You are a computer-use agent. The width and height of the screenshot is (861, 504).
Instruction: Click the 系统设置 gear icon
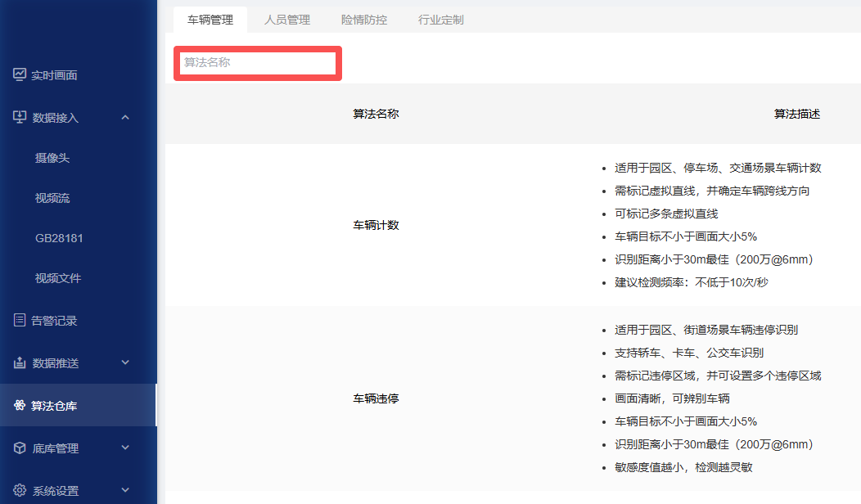[20, 490]
